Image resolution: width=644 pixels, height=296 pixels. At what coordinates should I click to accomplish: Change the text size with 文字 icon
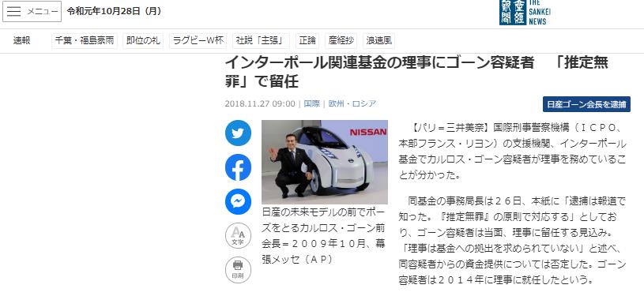pos(238,236)
